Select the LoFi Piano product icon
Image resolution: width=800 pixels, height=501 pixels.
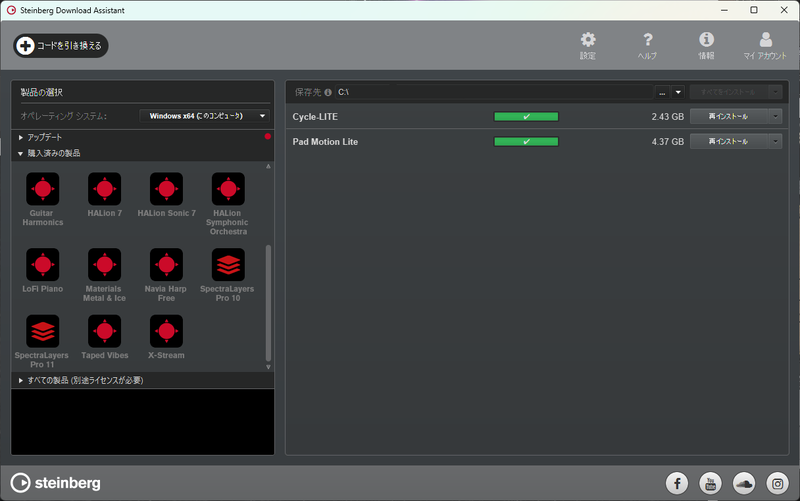click(x=43, y=265)
